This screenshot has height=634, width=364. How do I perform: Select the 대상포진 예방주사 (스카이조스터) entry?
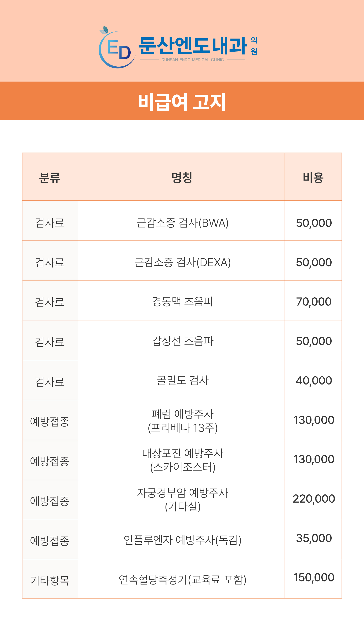[x=183, y=460]
